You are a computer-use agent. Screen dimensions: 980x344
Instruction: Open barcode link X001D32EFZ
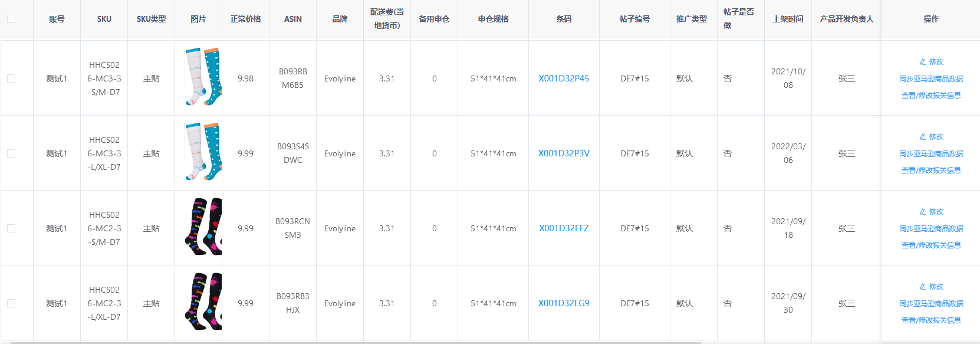(564, 228)
